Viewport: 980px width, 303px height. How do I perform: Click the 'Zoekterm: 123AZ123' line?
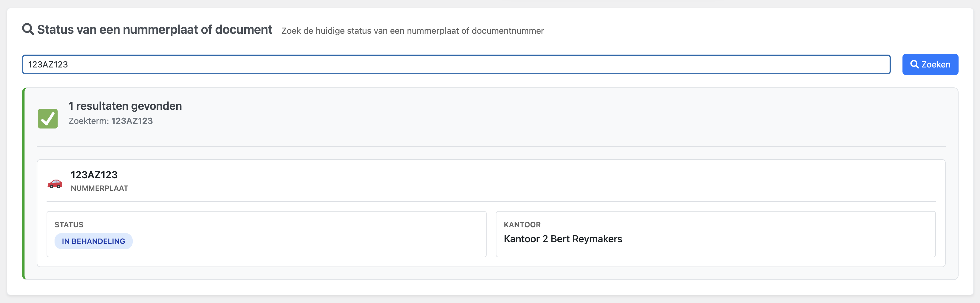point(111,121)
